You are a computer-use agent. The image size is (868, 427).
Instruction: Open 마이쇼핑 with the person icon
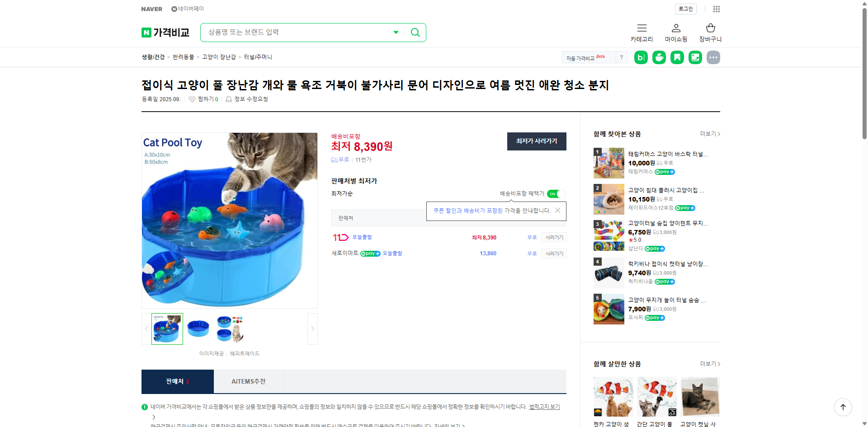tap(676, 32)
